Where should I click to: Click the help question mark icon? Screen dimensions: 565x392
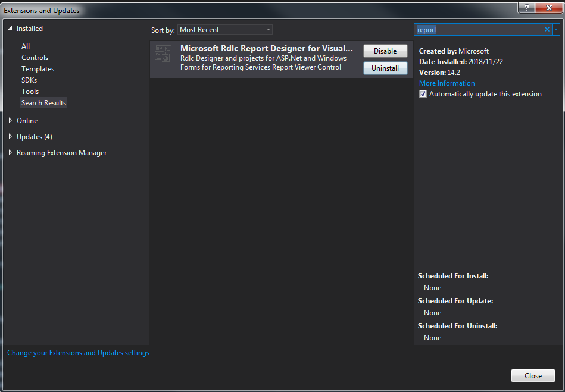pyautogui.click(x=528, y=8)
